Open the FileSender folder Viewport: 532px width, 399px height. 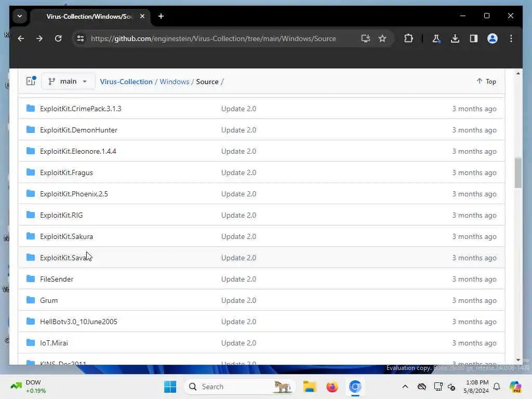[56, 279]
